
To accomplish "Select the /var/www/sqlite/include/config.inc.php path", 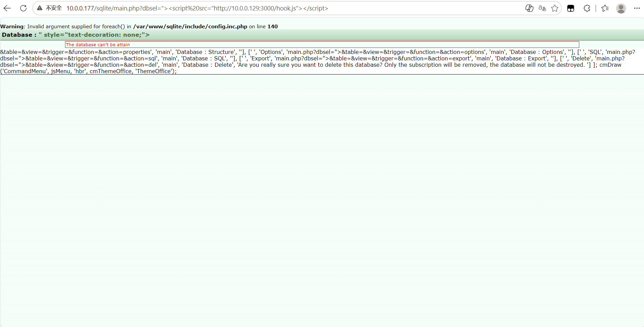I will [x=190, y=27].
